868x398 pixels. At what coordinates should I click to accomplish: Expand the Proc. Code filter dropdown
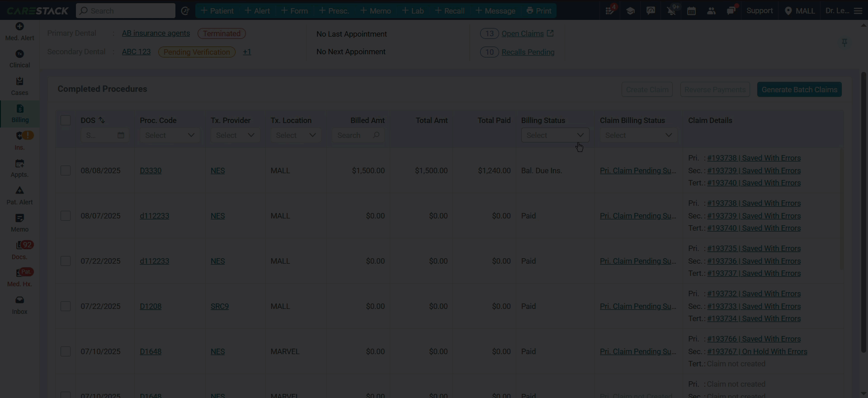tap(170, 135)
